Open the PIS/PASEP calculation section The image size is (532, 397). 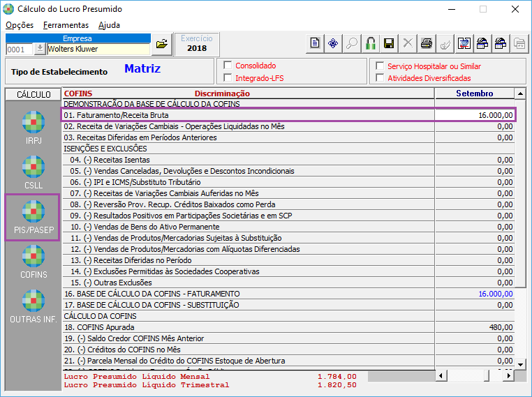tap(34, 217)
